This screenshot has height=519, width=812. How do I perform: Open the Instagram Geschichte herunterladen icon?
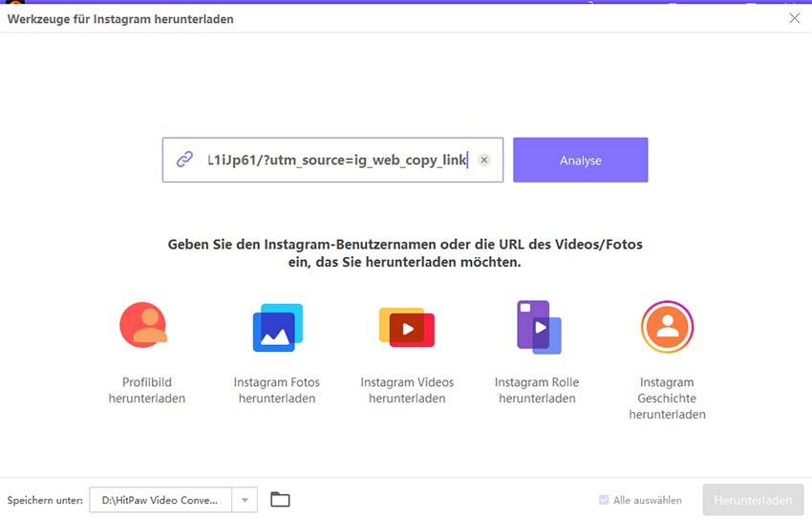click(667, 327)
